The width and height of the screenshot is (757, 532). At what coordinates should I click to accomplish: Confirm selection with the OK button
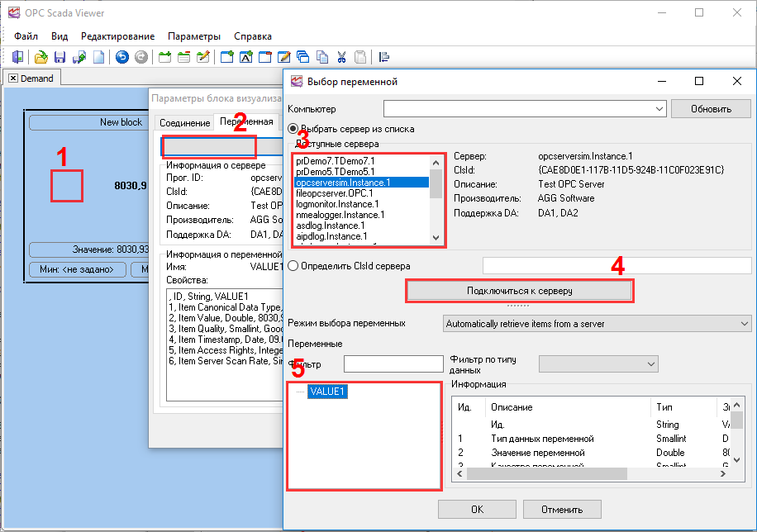pos(477,510)
